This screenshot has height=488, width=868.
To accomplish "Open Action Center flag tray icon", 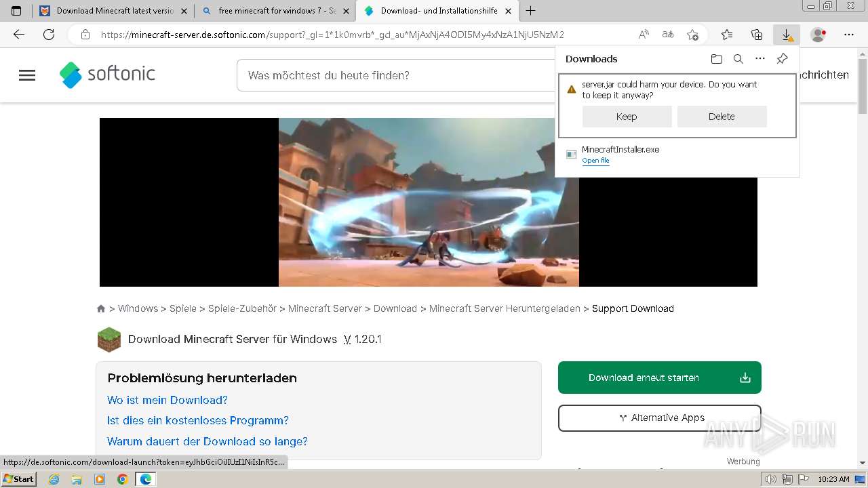I will 802,479.
